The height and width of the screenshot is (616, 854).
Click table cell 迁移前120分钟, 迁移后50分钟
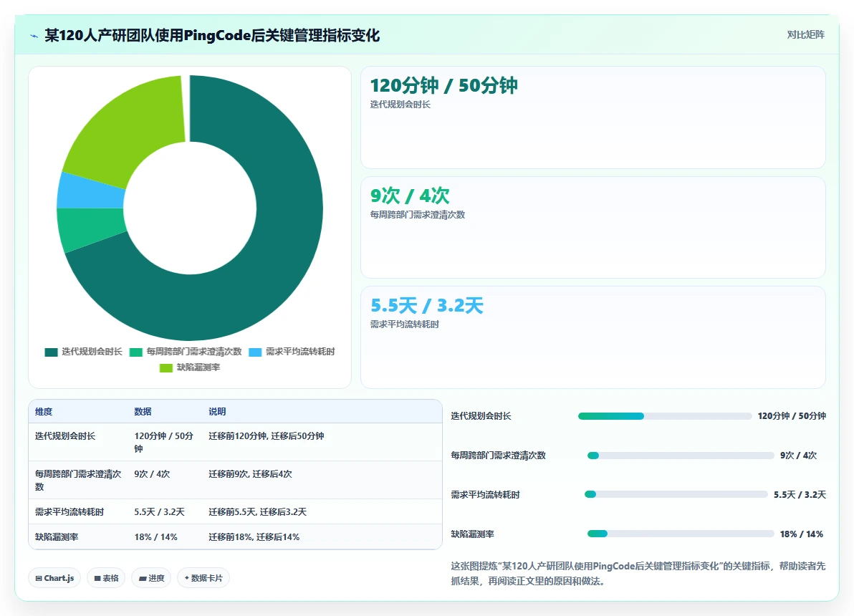(x=267, y=436)
